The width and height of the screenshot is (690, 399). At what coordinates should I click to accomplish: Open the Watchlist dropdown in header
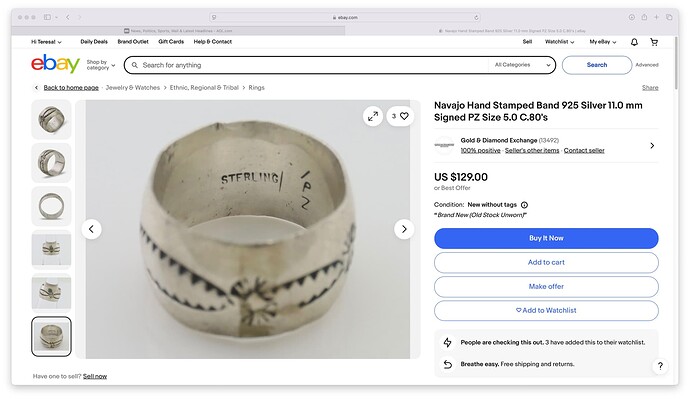click(x=559, y=42)
